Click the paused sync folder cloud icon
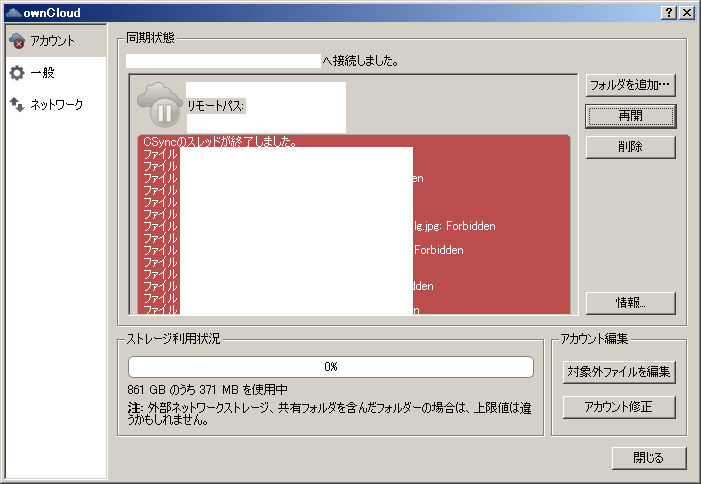This screenshot has width=701, height=484. coord(160,105)
